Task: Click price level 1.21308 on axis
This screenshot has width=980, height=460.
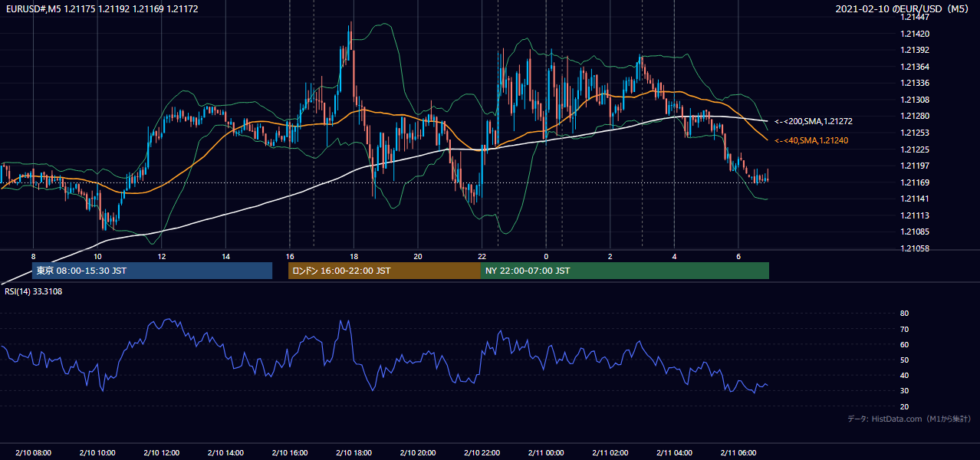Action: pyautogui.click(x=916, y=100)
